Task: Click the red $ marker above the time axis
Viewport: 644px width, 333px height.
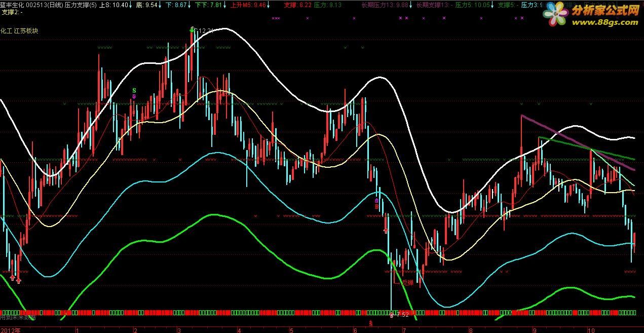Action: (371, 322)
